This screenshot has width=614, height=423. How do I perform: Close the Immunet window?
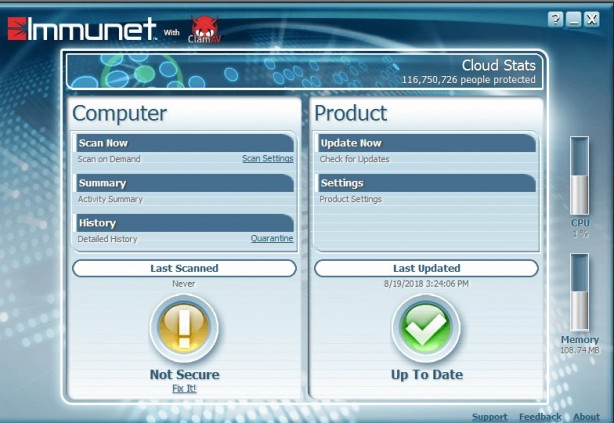tap(593, 19)
